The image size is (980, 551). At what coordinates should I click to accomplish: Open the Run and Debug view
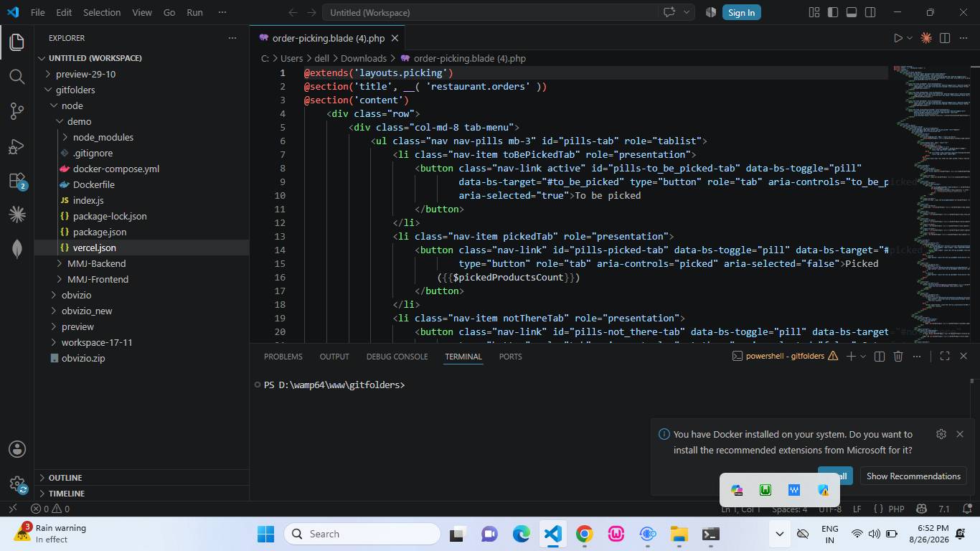pos(17,146)
